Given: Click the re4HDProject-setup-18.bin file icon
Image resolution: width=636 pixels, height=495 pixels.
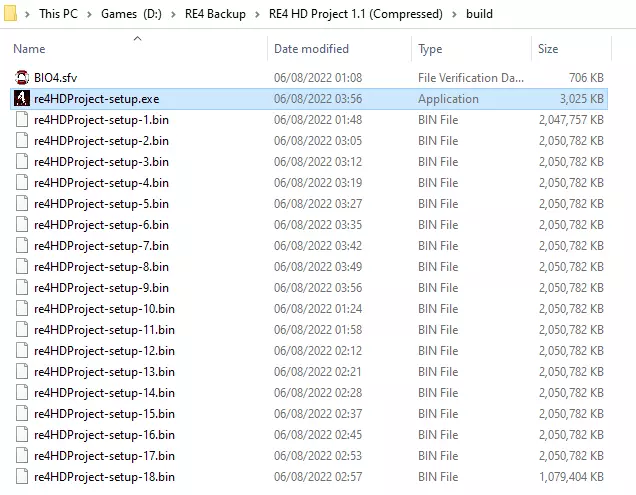Looking at the screenshot, I should pyautogui.click(x=22, y=477).
